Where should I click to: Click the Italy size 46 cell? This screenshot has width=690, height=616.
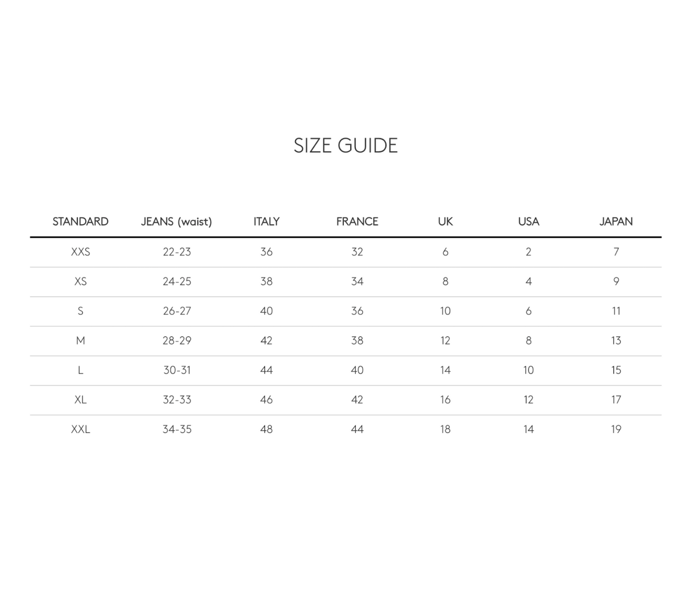pos(266,400)
